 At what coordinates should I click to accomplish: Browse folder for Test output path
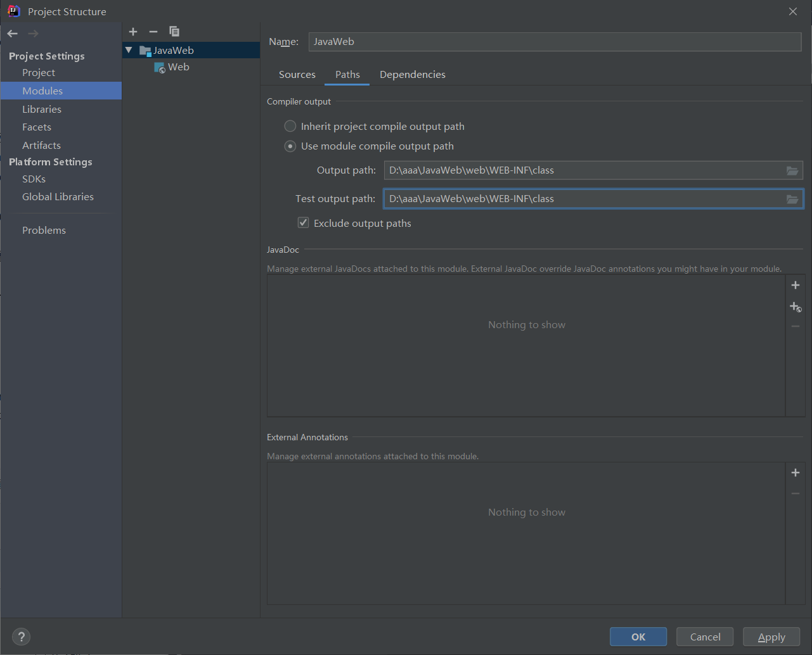792,199
